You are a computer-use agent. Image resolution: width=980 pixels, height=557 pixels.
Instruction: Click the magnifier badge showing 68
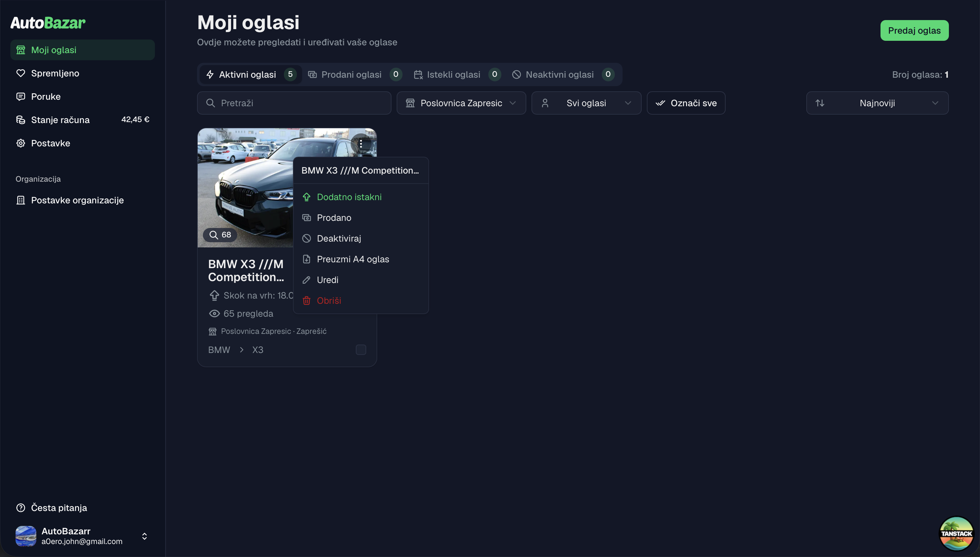point(220,234)
